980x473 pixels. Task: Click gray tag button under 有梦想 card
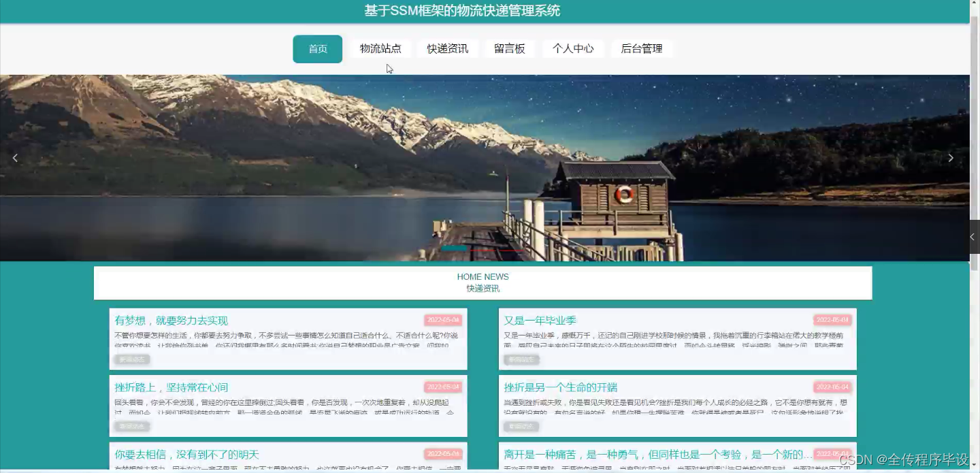pos(132,359)
